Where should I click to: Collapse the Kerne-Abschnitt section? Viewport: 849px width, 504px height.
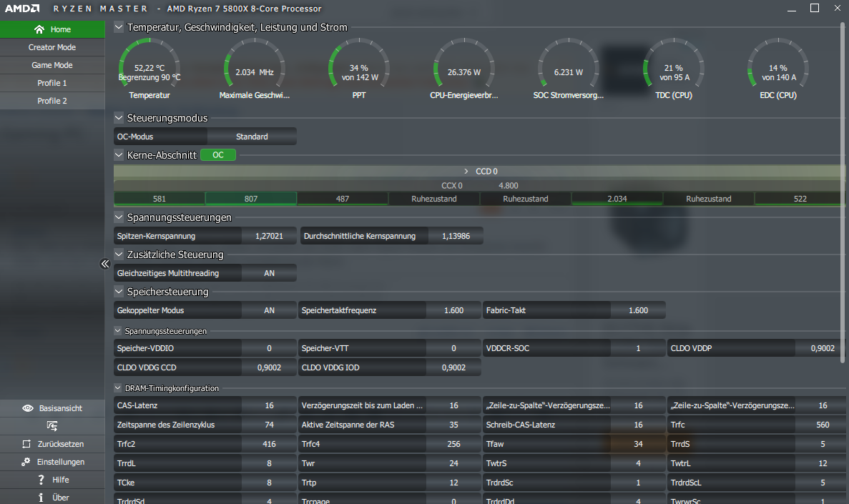[119, 155]
